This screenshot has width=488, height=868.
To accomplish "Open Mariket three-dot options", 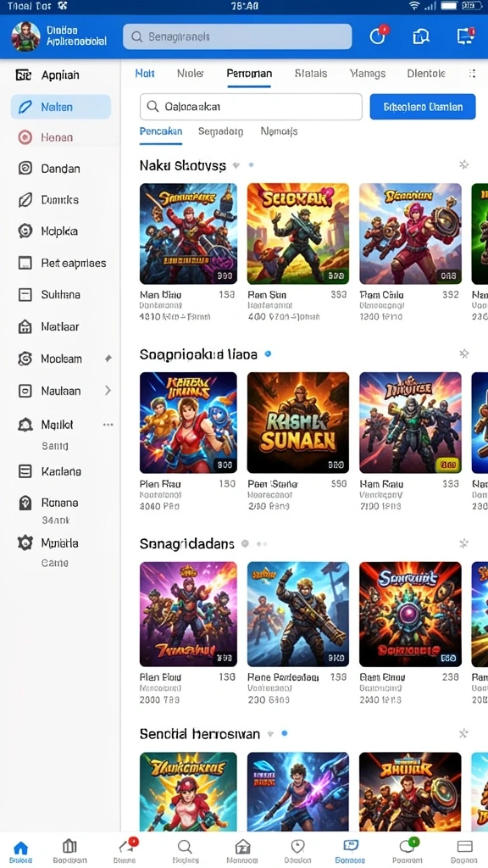I will [x=108, y=425].
